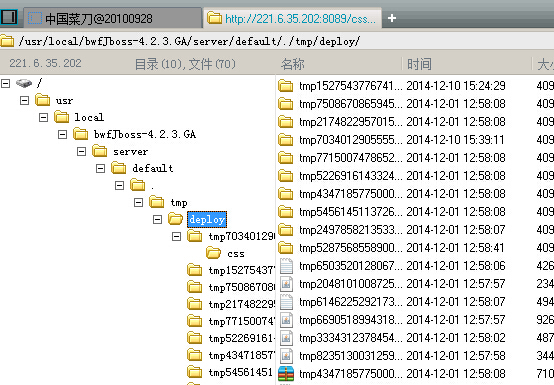Collapse the tmp70340129 tree node
The width and height of the screenshot is (554, 385).
177,236
